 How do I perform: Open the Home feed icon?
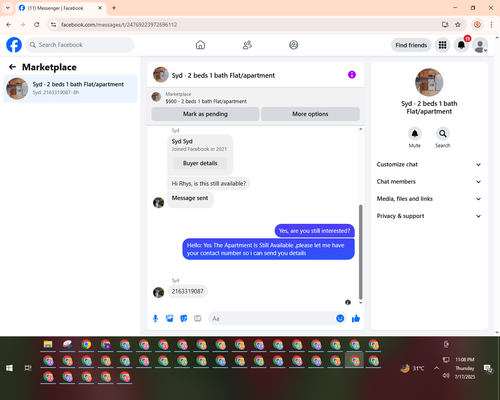pyautogui.click(x=200, y=45)
